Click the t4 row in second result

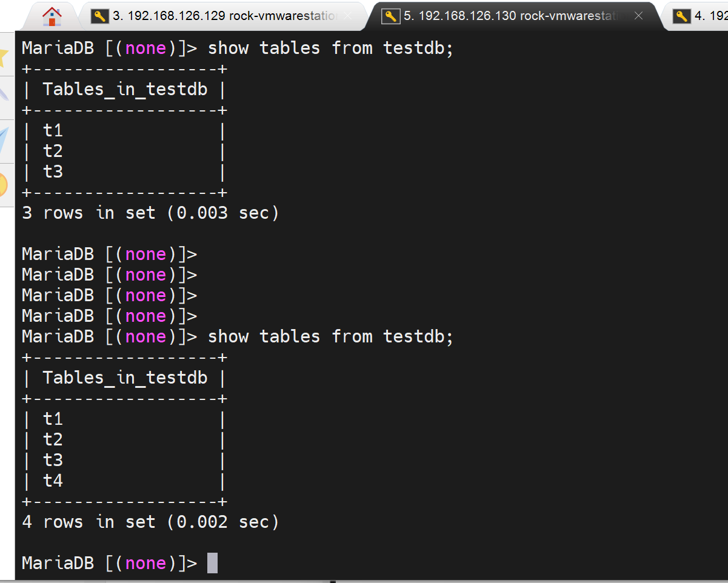pos(53,481)
